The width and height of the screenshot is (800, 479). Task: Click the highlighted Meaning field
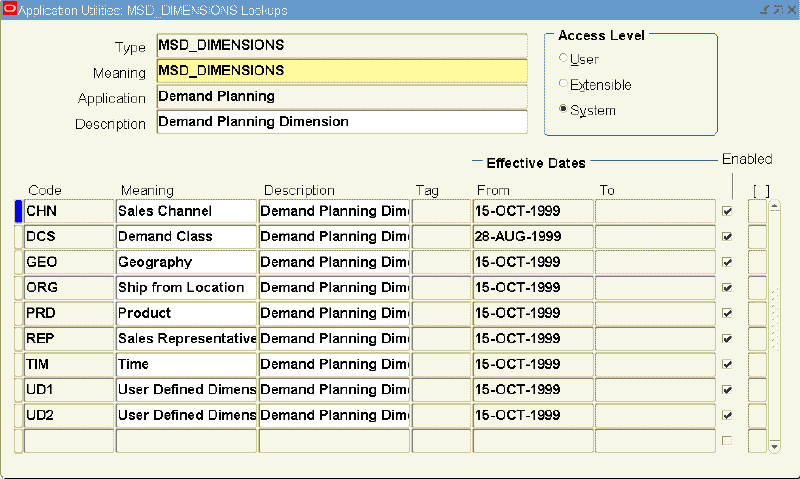342,71
